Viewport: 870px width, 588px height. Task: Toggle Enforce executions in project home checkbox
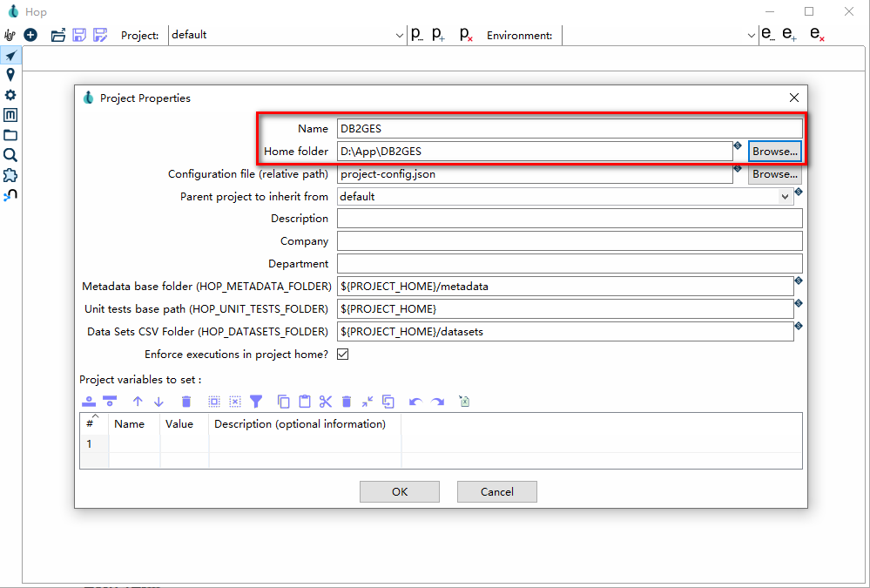pyautogui.click(x=343, y=355)
